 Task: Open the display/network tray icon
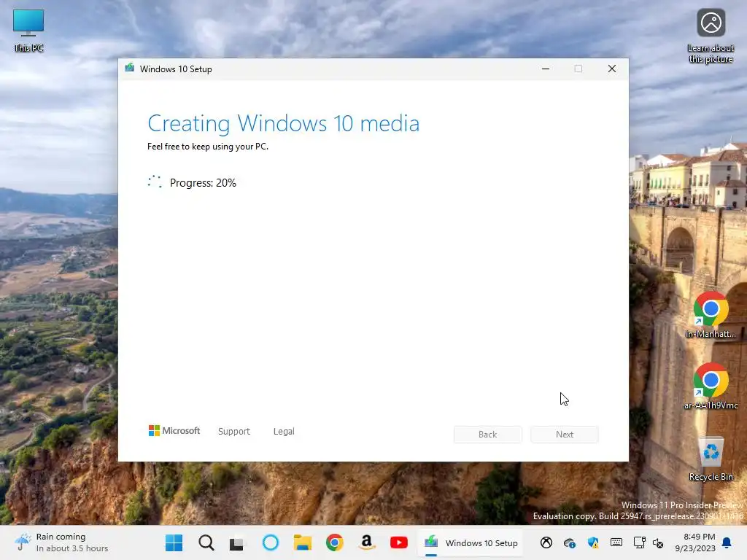pyautogui.click(x=639, y=542)
